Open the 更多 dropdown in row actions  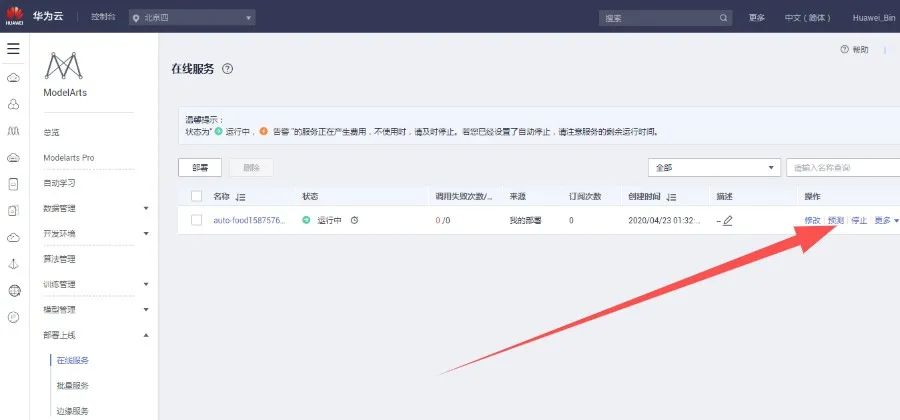886,220
